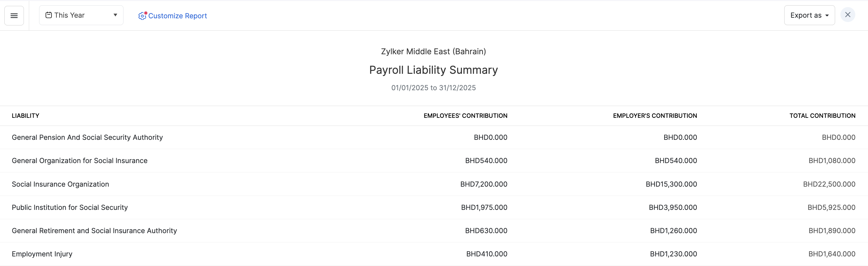Click the calendar icon in date filter
Screen dimensions: 868x266
pyautogui.click(x=48, y=15)
